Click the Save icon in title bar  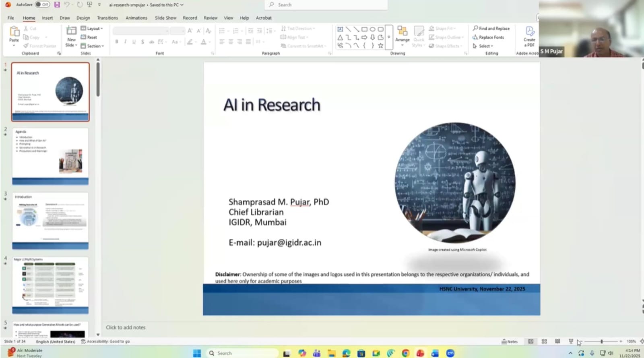tap(57, 5)
